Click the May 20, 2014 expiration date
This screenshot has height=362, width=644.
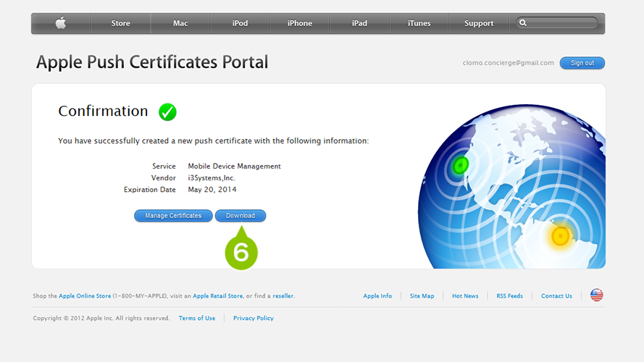(x=212, y=190)
